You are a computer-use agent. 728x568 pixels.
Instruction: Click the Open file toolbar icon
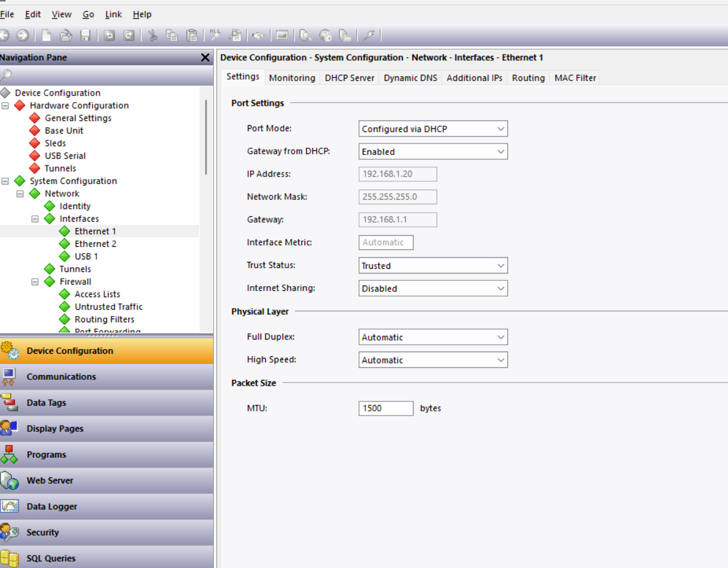(x=66, y=36)
